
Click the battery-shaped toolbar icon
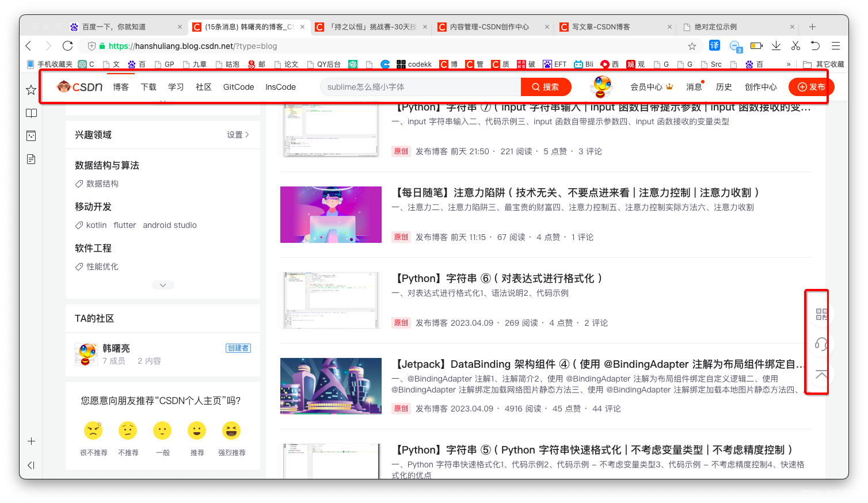click(x=756, y=46)
